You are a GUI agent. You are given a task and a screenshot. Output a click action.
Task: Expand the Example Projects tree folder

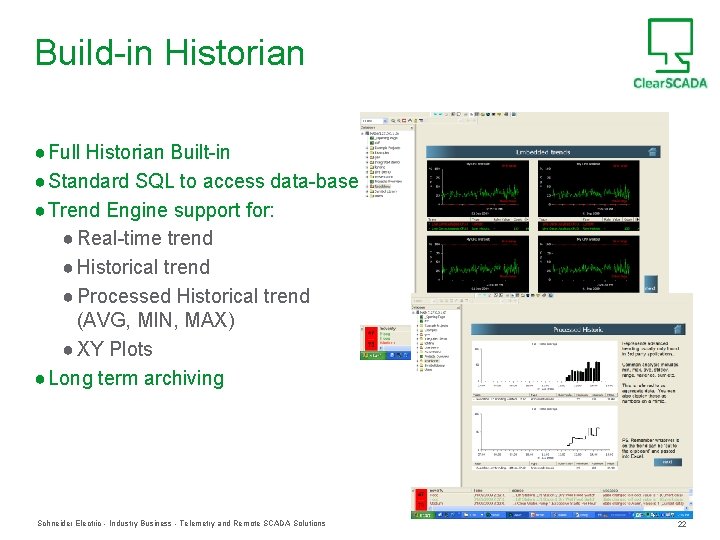pos(367,148)
